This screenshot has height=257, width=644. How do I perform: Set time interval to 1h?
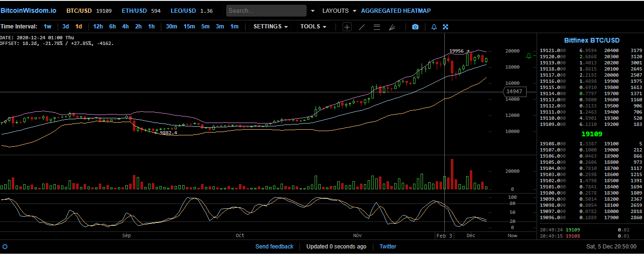click(151, 27)
